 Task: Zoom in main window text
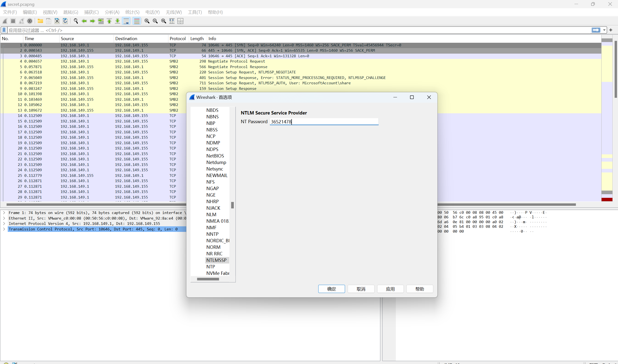[x=147, y=21]
